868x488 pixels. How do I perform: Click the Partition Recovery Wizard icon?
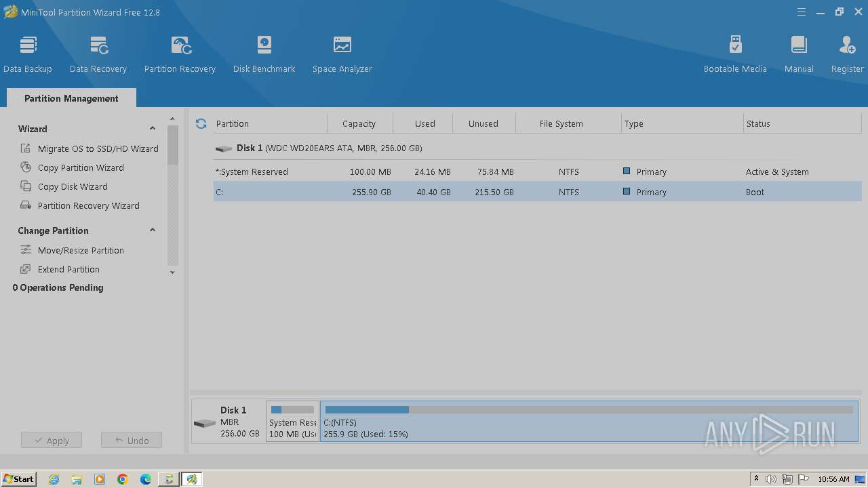click(26, 205)
